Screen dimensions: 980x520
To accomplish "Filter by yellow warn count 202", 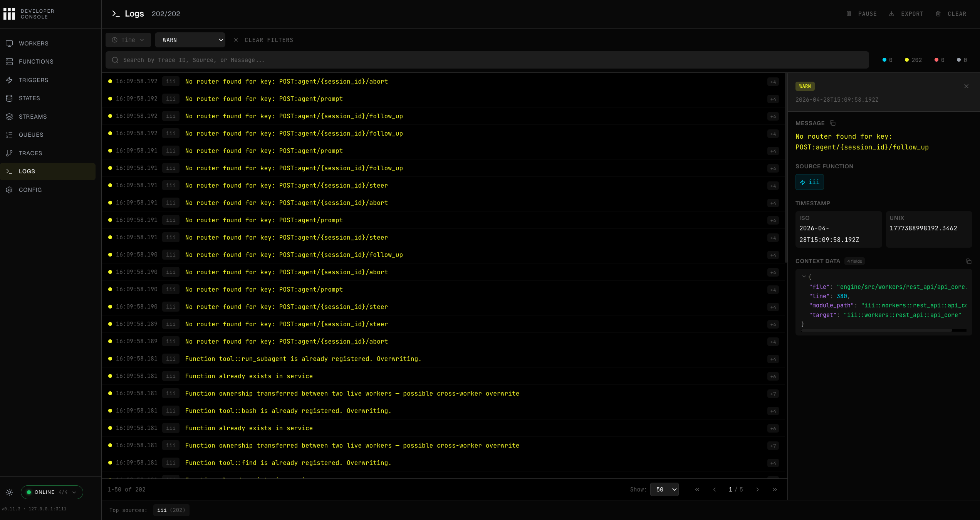I will tap(913, 60).
